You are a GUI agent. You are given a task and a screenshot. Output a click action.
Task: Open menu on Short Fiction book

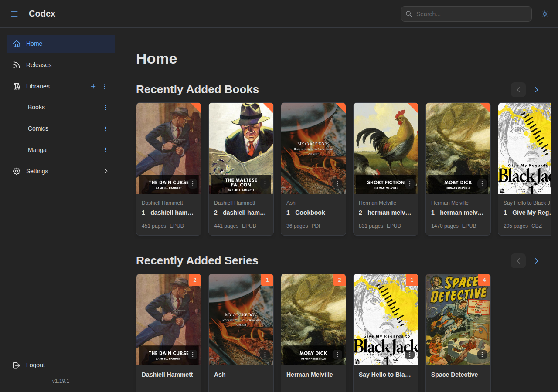tap(410, 184)
